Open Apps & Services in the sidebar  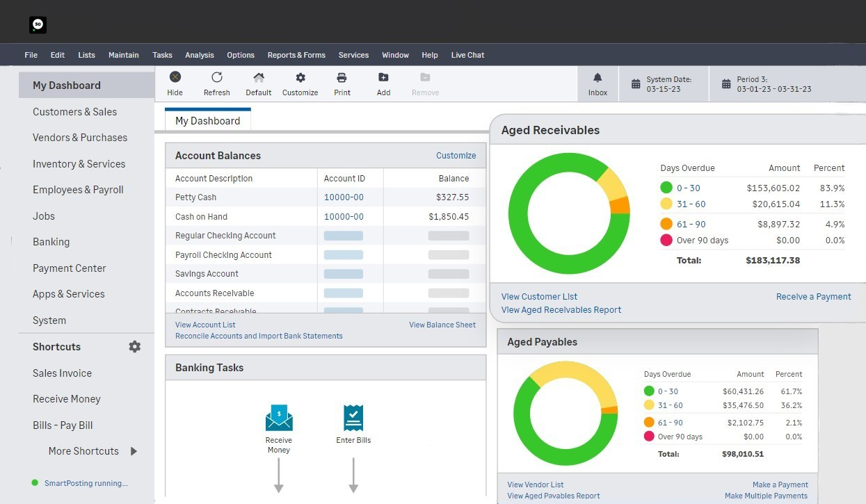69,294
